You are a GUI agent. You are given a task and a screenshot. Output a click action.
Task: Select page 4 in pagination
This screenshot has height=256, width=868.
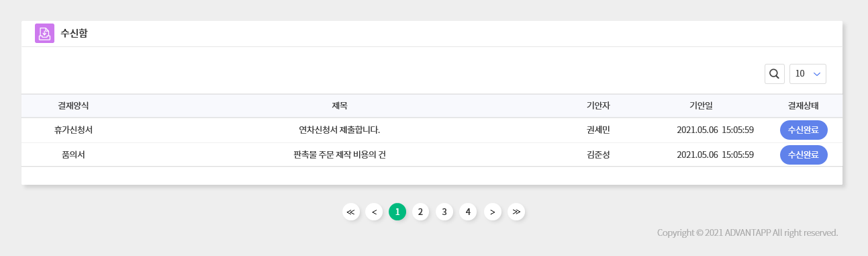coord(468,212)
